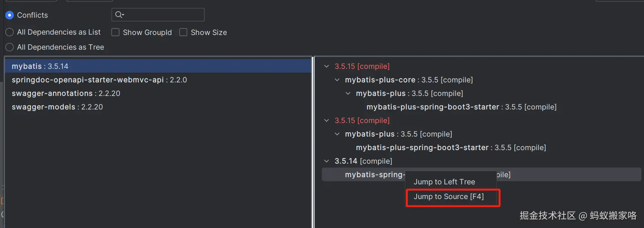Enable the Show GroupId checkbox

tap(115, 32)
